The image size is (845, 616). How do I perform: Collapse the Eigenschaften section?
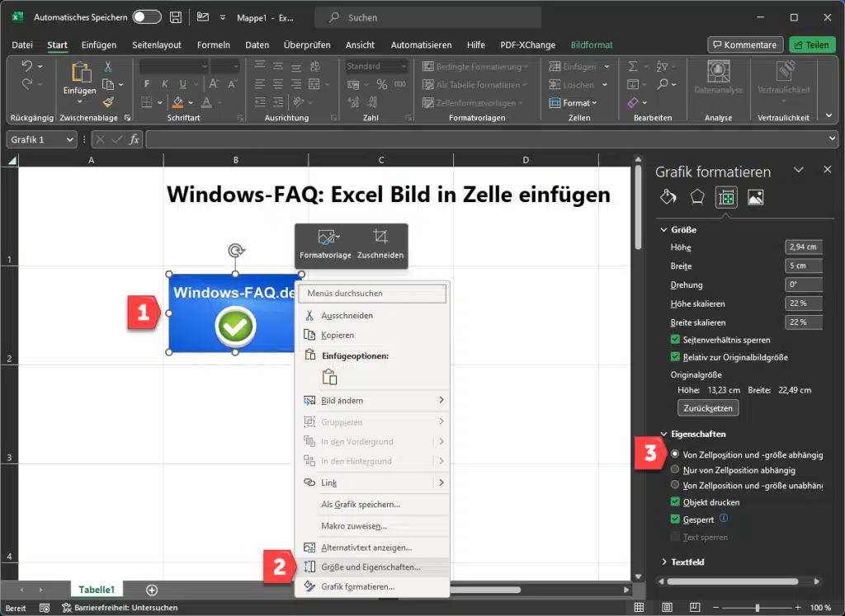664,434
